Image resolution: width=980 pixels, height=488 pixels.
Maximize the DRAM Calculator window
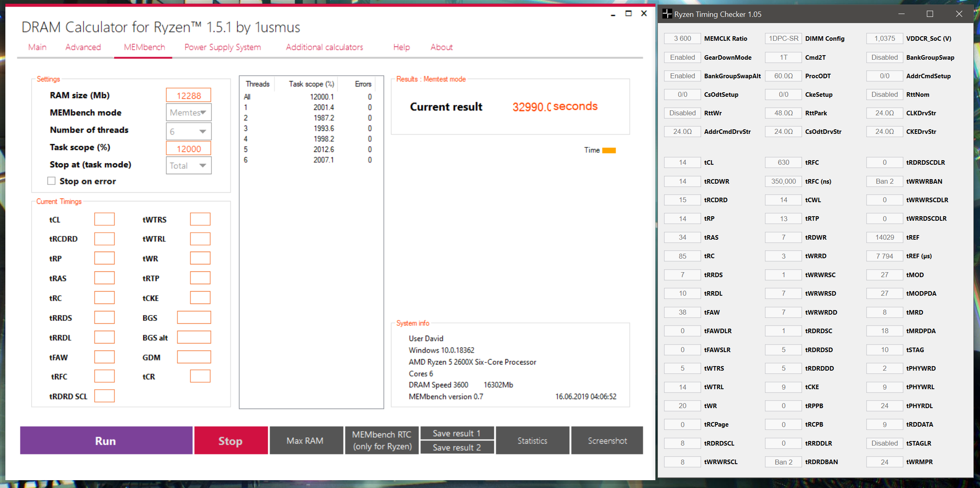coord(628,14)
